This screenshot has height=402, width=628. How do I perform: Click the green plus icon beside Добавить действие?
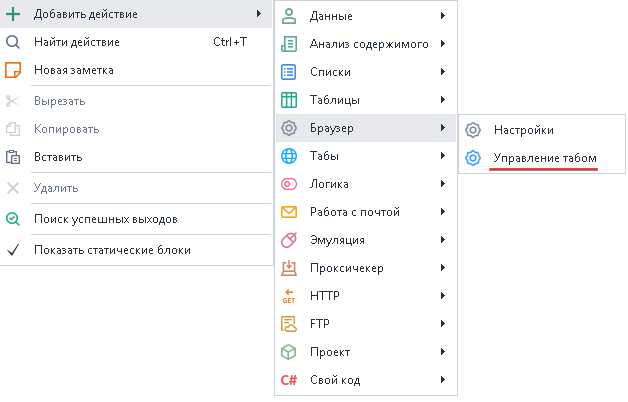(13, 14)
